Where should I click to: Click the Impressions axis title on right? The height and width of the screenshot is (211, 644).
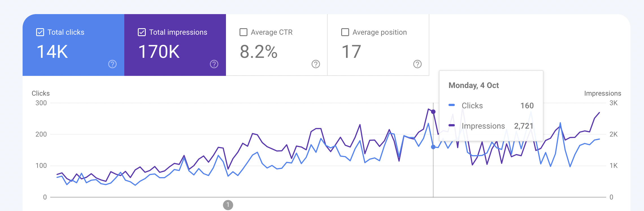[x=602, y=93]
